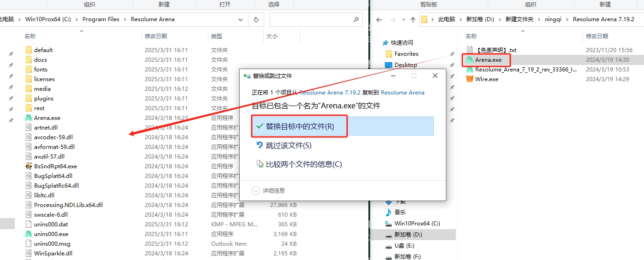
Task: Click the Desktop icon in the right sidebar
Action: [388, 65]
